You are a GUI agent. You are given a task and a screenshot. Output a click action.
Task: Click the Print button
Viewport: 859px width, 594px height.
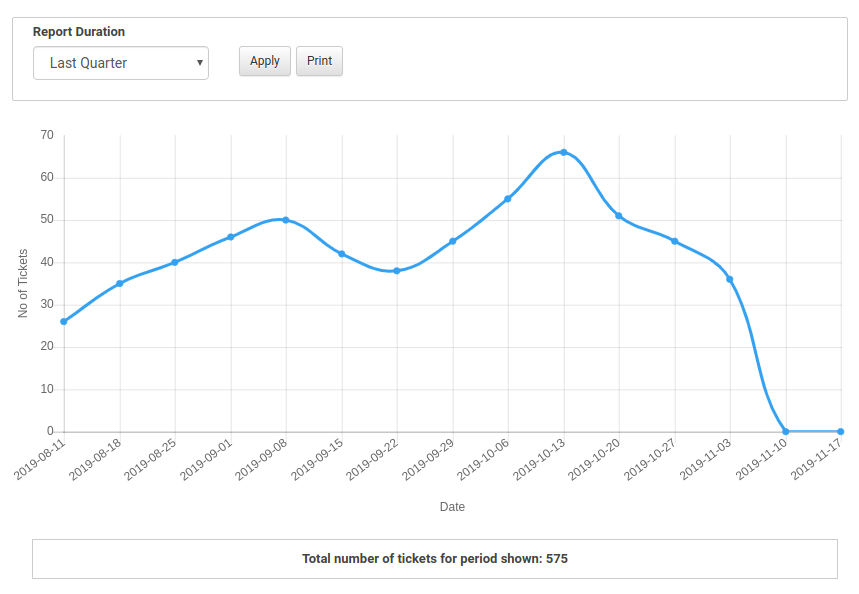[x=319, y=61]
